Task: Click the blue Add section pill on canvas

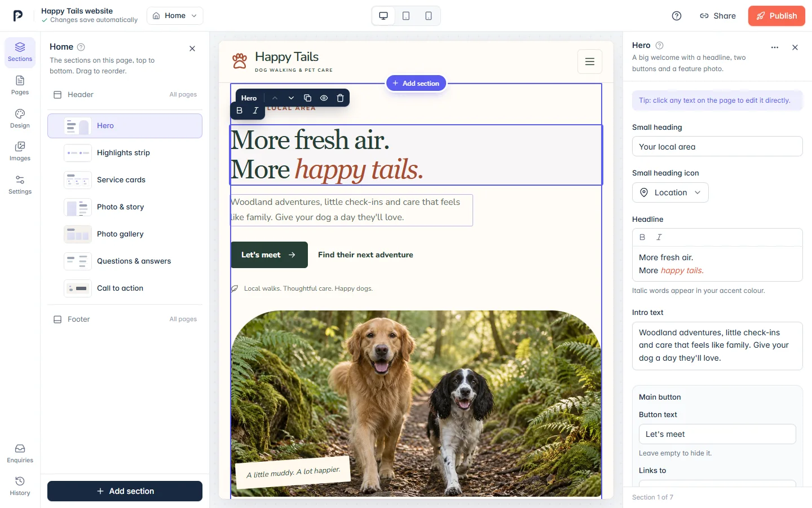Action: [416, 83]
